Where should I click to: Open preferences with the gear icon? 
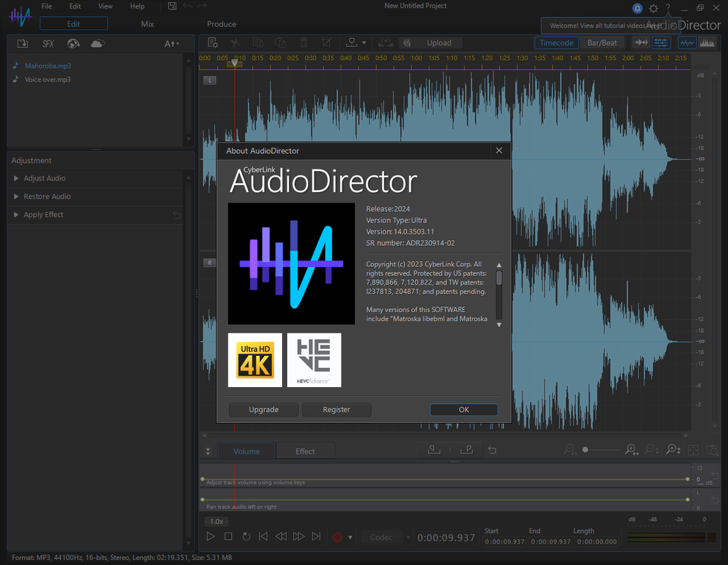click(653, 8)
